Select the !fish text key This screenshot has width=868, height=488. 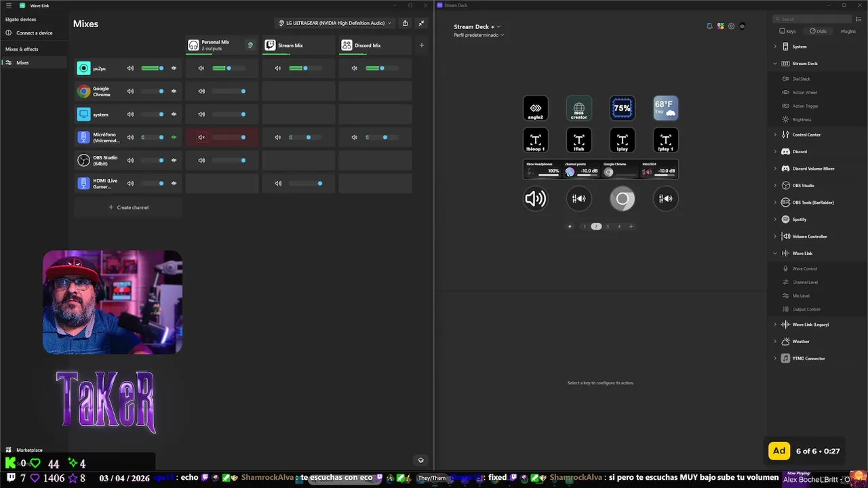[x=579, y=140]
